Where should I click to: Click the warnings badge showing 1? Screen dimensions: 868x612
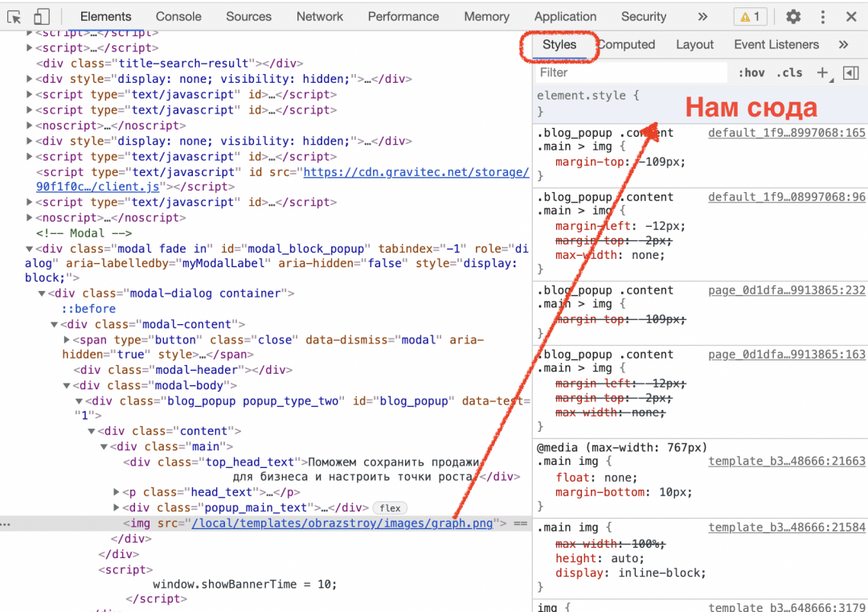(x=749, y=17)
